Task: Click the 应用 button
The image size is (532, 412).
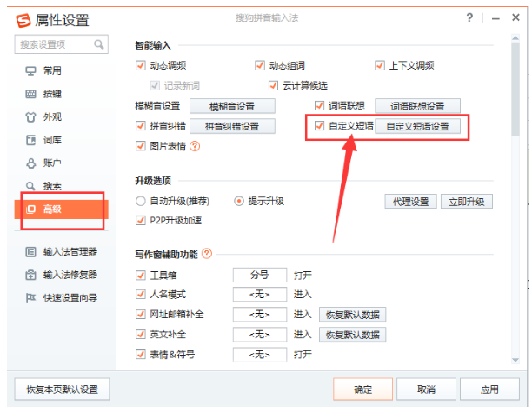Action: (489, 389)
